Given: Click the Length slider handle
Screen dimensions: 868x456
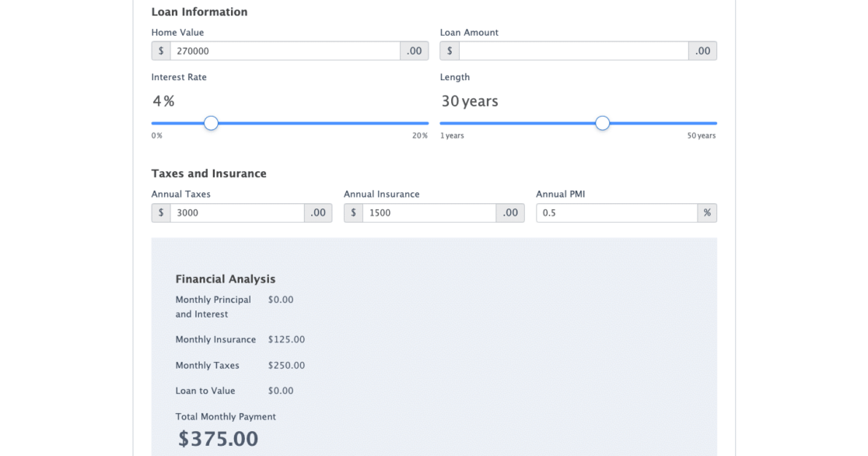Looking at the screenshot, I should coord(602,123).
